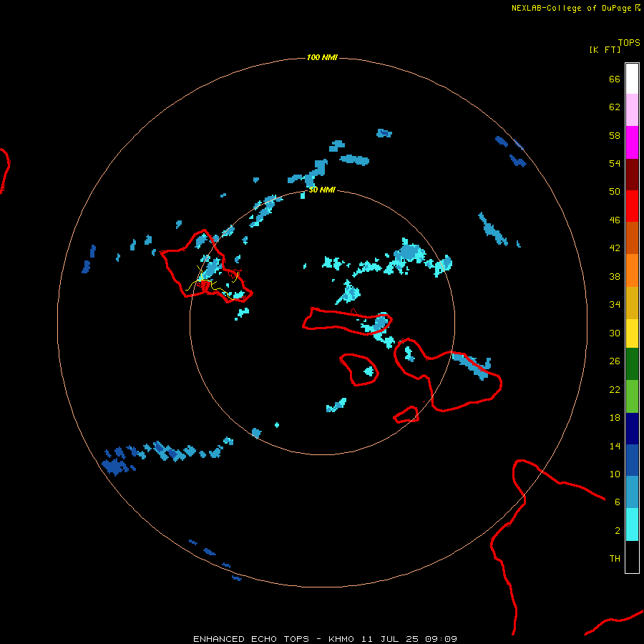Pick the light blue legend swatch
The height and width of the screenshot is (644, 644).
click(x=632, y=492)
